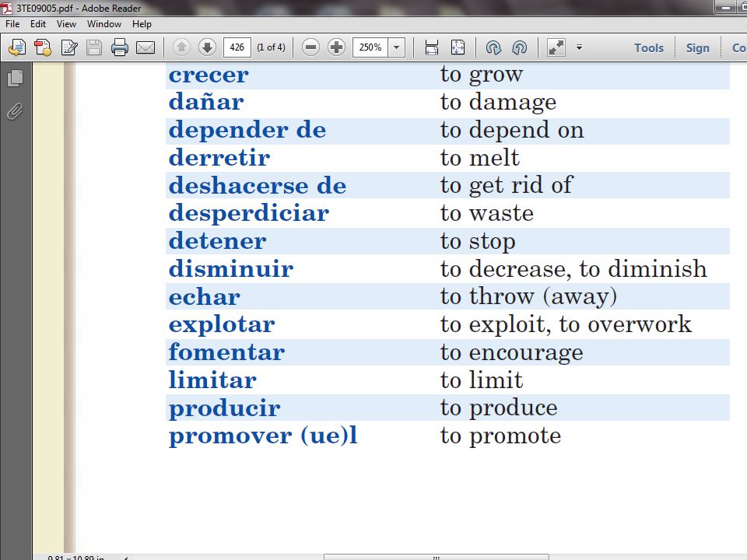This screenshot has width=747, height=560.
Task: Open the Sign pane
Action: (697, 48)
